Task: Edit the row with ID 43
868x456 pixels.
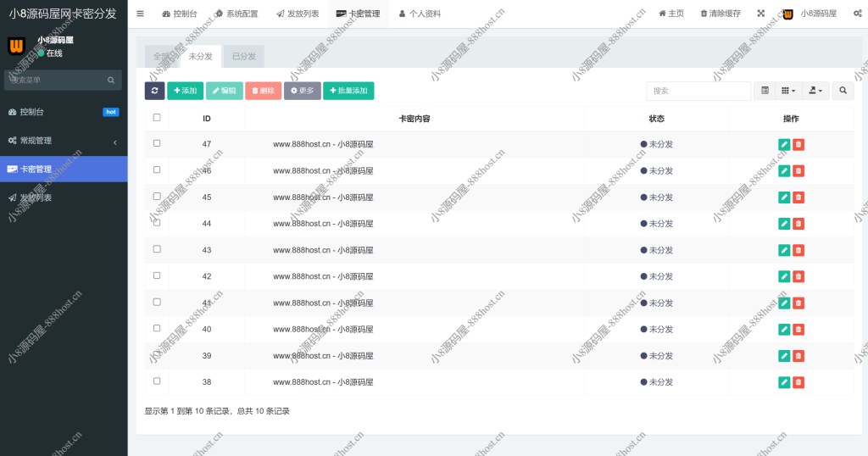Action: point(784,250)
